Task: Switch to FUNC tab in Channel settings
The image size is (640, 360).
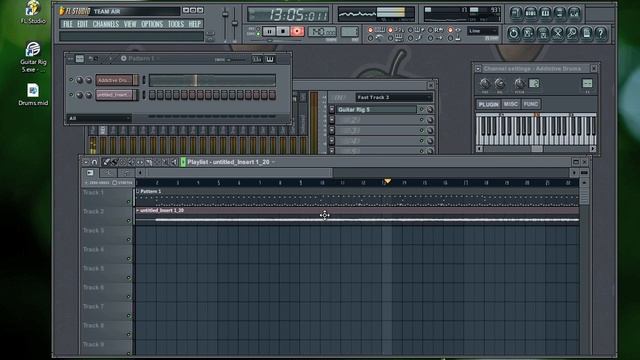Action: (x=531, y=104)
